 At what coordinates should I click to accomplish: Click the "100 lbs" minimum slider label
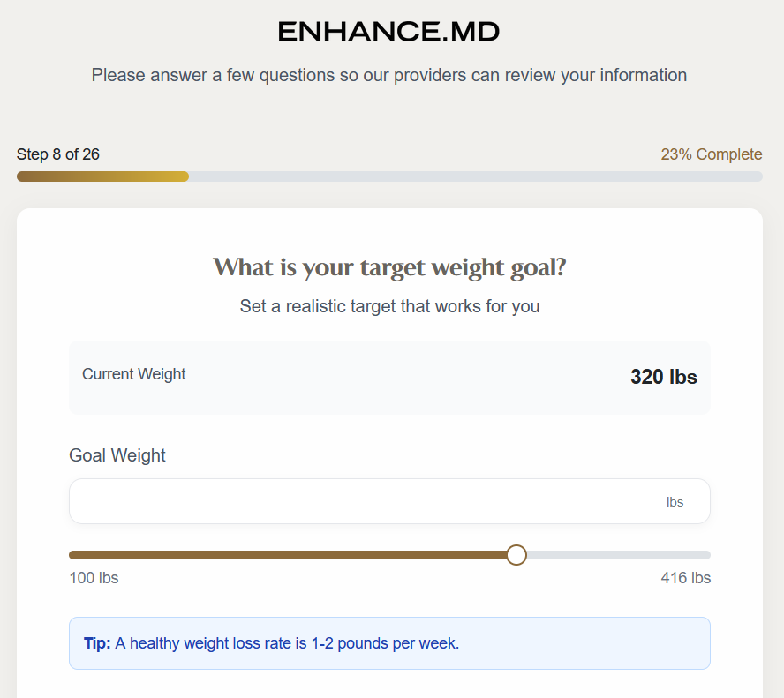pyautogui.click(x=94, y=578)
